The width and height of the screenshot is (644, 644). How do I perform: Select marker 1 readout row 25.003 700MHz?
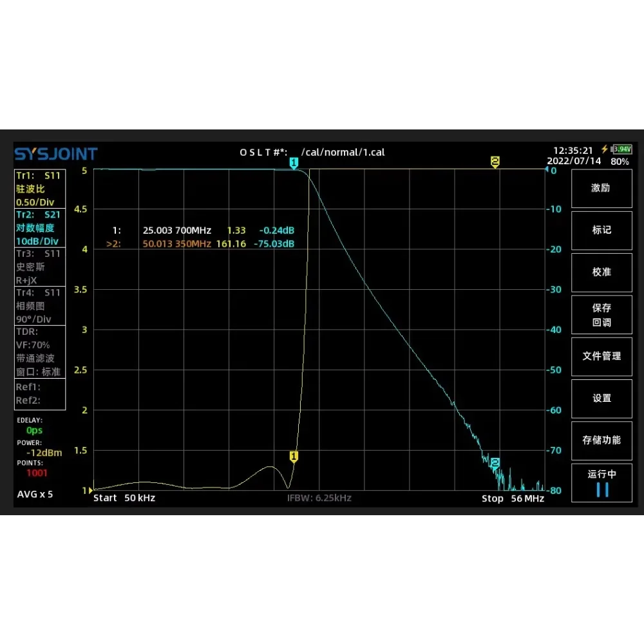(x=204, y=231)
